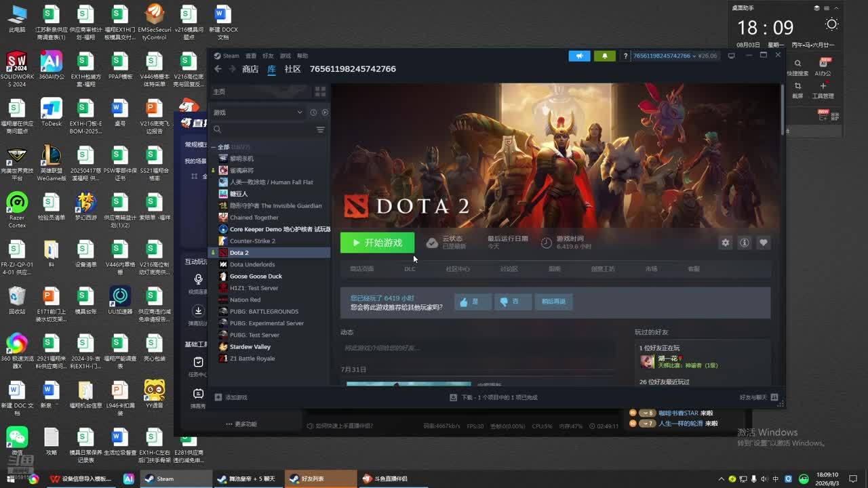Select Human Fall Flat in library list

click(271, 182)
